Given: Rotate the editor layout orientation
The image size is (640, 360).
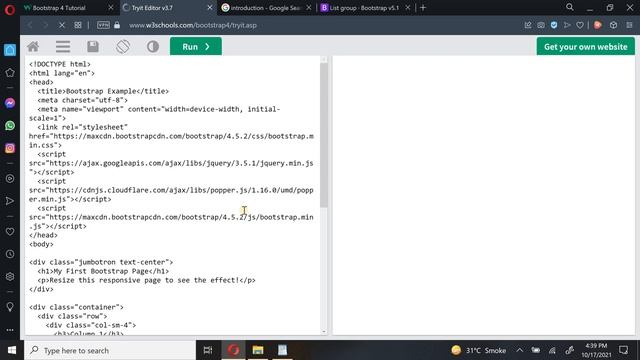Looking at the screenshot, I should coord(123,47).
